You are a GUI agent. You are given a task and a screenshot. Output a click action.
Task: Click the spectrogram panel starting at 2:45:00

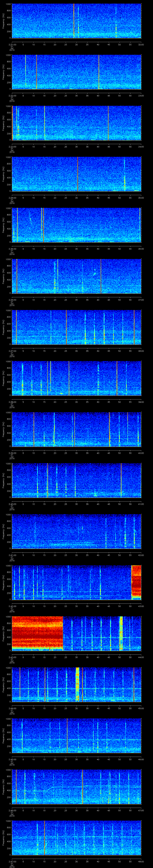pos(76,736)
